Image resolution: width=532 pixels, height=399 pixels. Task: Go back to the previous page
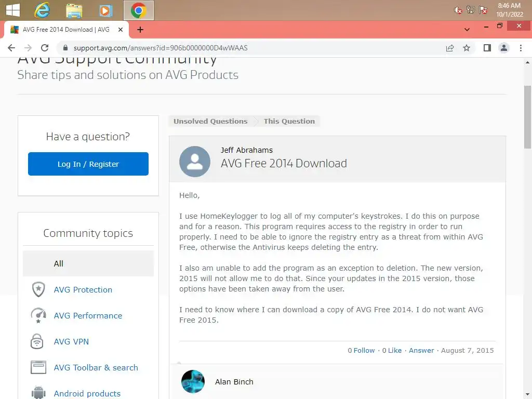(x=11, y=48)
